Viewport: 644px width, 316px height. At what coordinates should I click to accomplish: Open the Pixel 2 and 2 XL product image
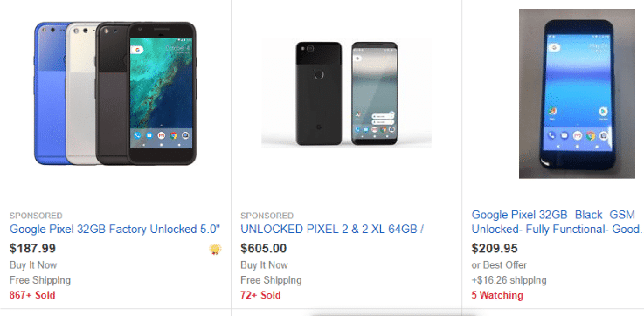[x=346, y=93]
